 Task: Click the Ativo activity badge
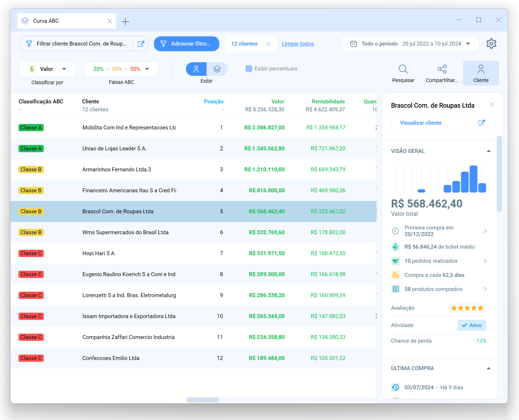pos(472,325)
